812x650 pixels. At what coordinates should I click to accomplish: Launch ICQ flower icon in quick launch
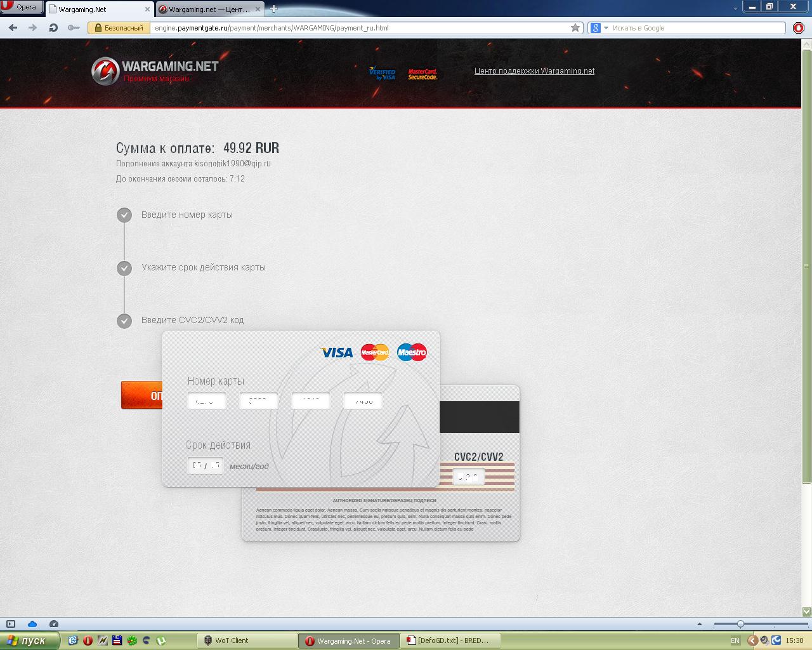click(x=132, y=640)
